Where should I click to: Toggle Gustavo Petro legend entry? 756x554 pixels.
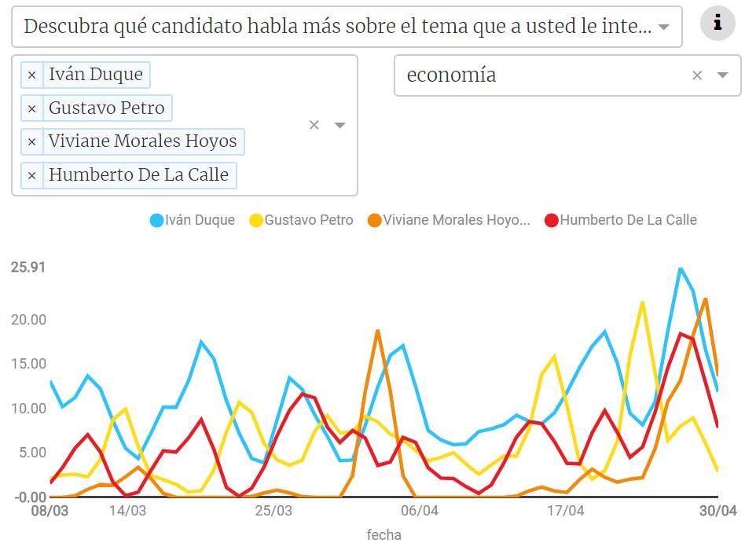point(308,220)
